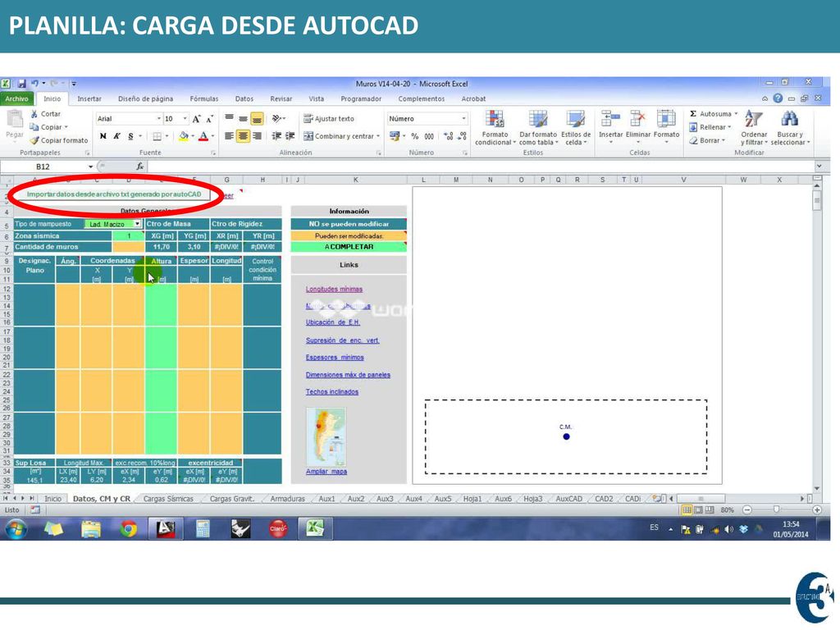Switch to Page Break Preview in status bar
The height and width of the screenshot is (630, 840).
(x=710, y=510)
